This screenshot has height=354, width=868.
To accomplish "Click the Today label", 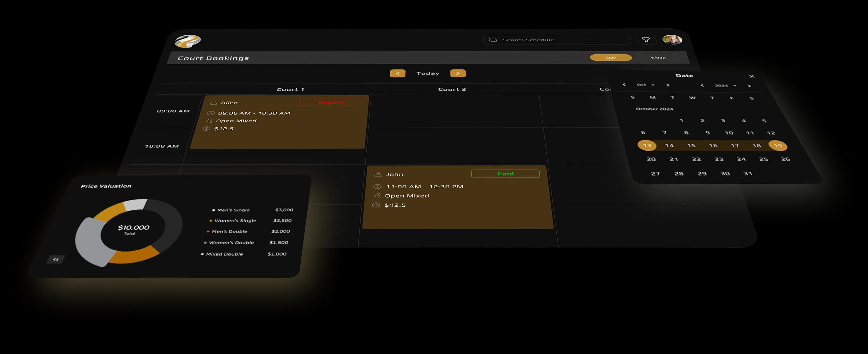I will coord(428,73).
